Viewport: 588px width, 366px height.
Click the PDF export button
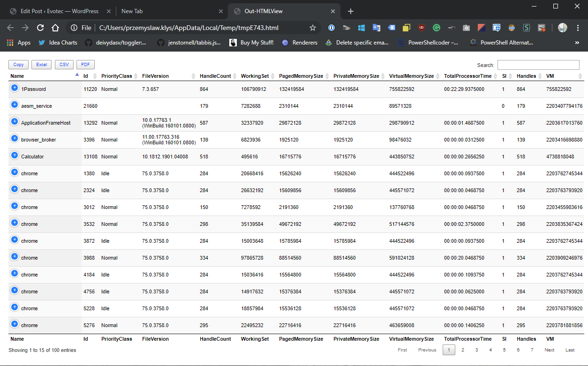(x=85, y=65)
